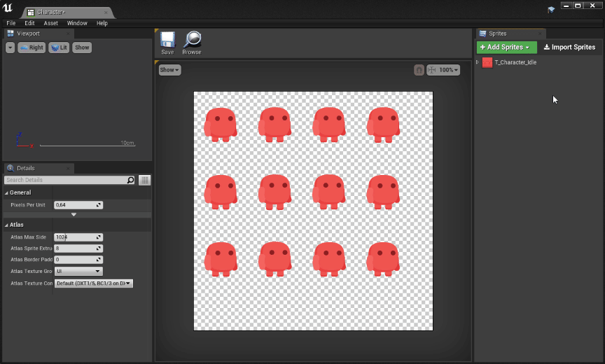
Task: Open the atlas preview Show dropdown
Action: coord(169,70)
